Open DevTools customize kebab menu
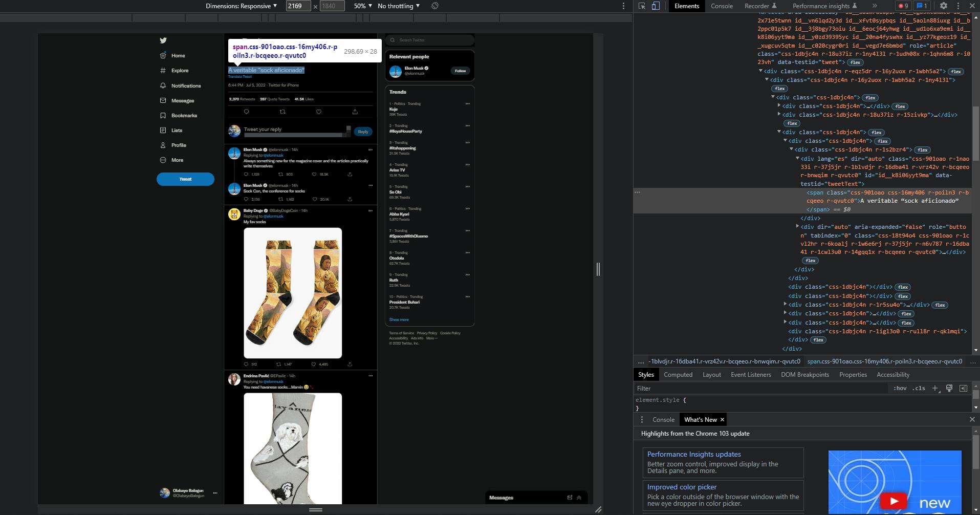The image size is (980, 515). [x=958, y=6]
